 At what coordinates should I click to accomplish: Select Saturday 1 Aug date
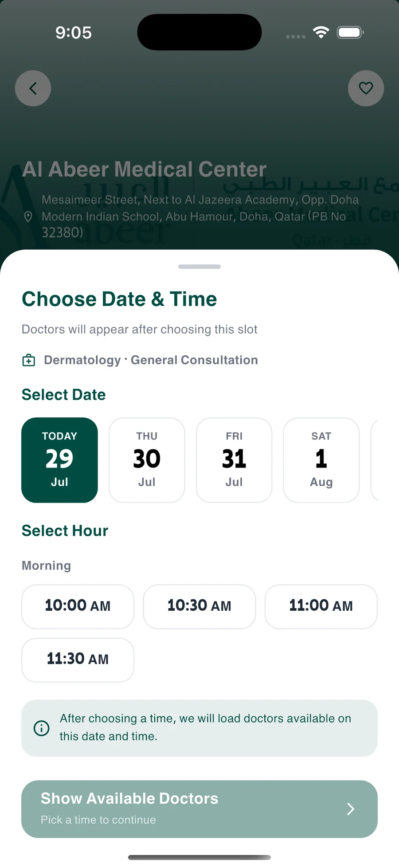[x=321, y=460]
